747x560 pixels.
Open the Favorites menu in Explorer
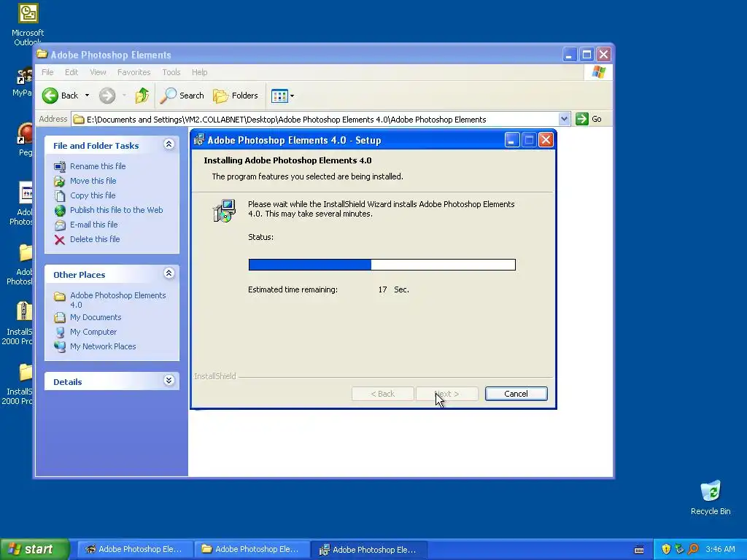point(134,72)
